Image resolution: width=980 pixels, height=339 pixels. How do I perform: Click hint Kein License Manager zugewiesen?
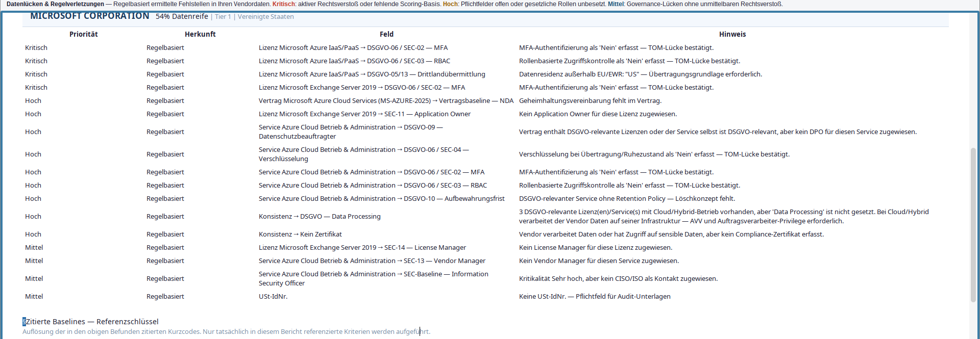click(x=596, y=247)
